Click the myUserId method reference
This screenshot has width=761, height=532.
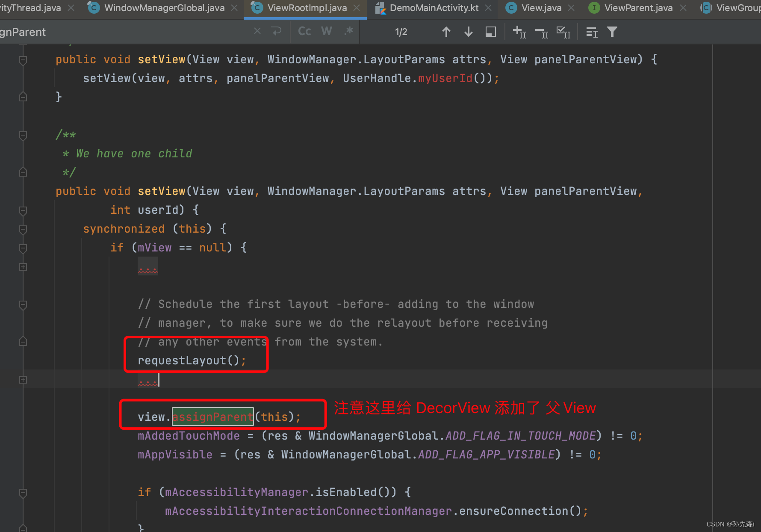pos(445,78)
